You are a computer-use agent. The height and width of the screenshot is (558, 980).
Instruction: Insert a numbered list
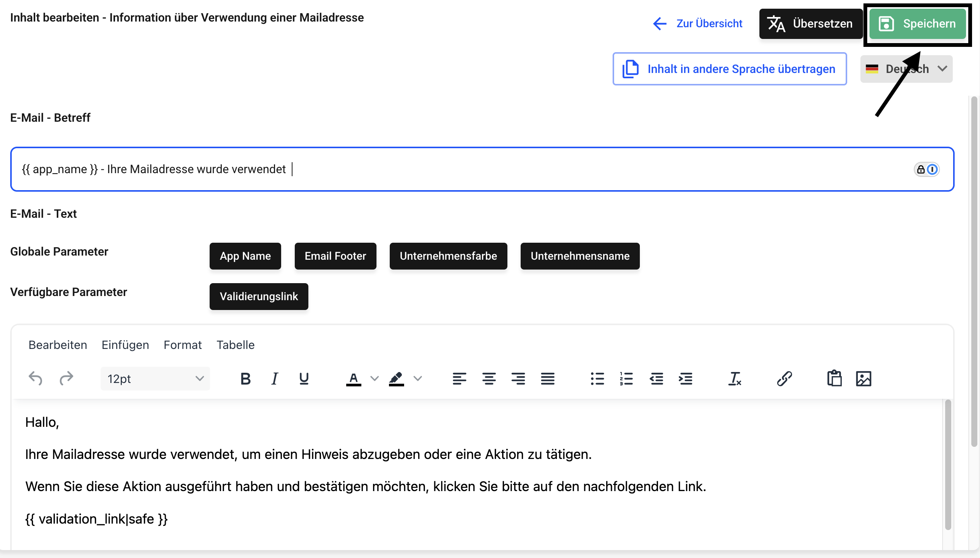coord(626,379)
